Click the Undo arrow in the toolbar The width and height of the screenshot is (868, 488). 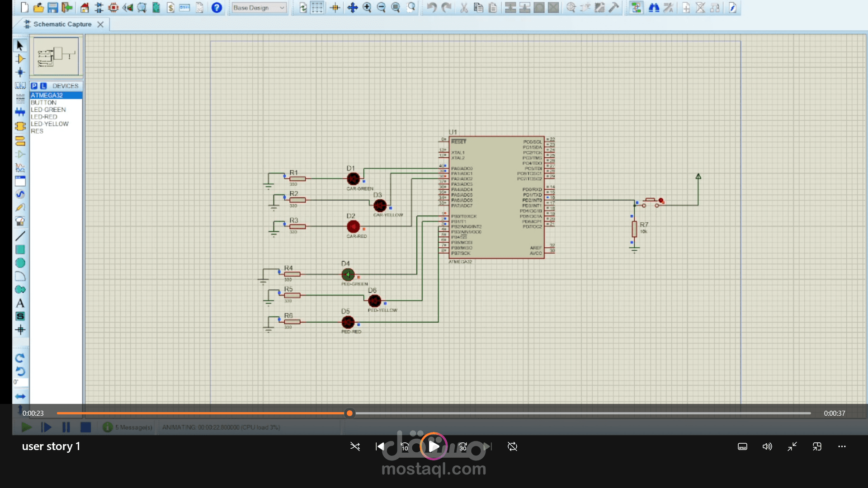pyautogui.click(x=432, y=8)
